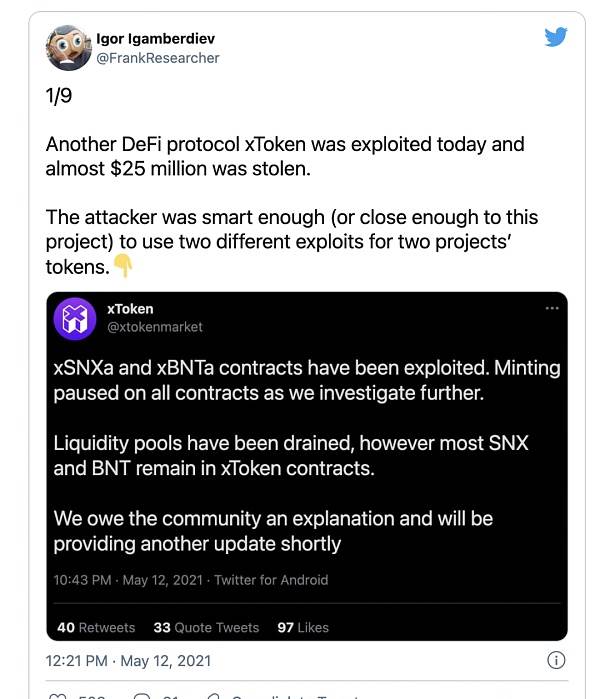Open the 10:43 PM May 12 timestamp
Screen dimensions: 600x699
(128, 580)
